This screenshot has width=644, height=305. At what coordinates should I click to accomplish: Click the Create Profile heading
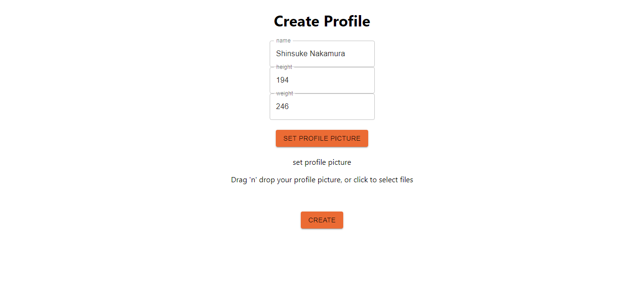[x=322, y=21]
